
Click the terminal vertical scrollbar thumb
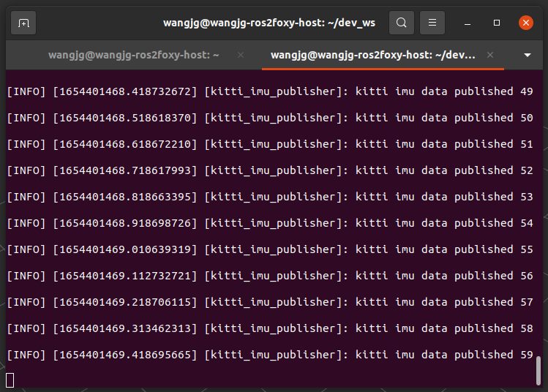pos(538,370)
